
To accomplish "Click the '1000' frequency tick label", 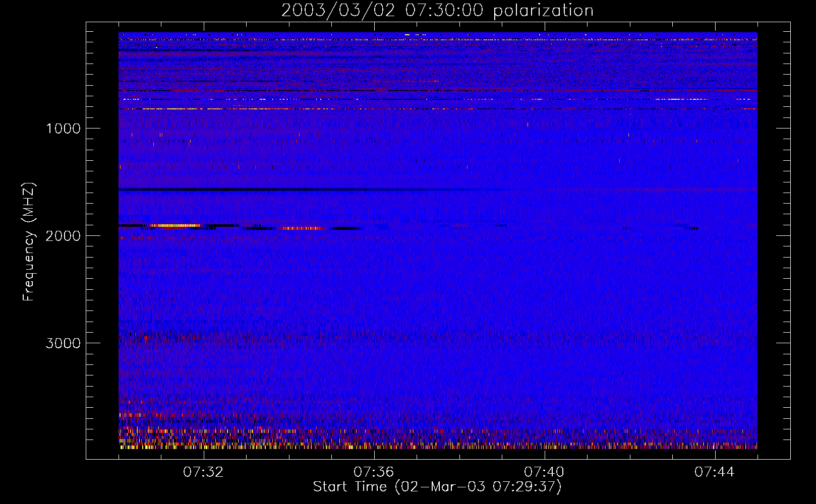I will tap(63, 129).
